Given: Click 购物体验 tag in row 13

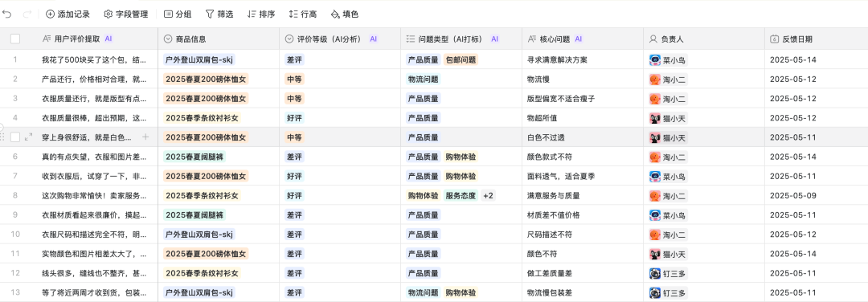Looking at the screenshot, I should (x=461, y=292).
